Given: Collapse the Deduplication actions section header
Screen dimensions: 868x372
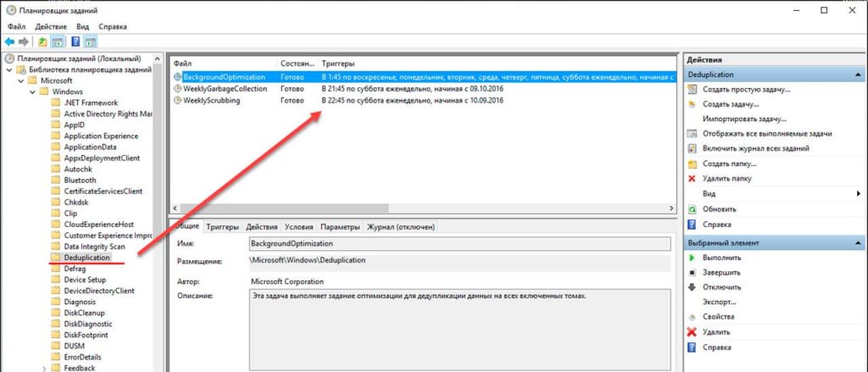Looking at the screenshot, I should pyautogui.click(x=856, y=75).
